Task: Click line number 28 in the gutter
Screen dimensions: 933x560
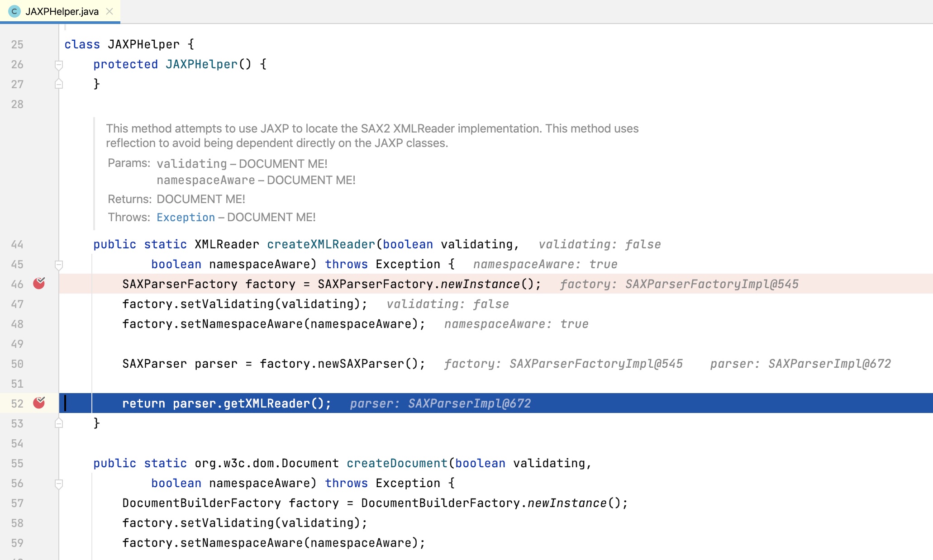Action: click(17, 104)
